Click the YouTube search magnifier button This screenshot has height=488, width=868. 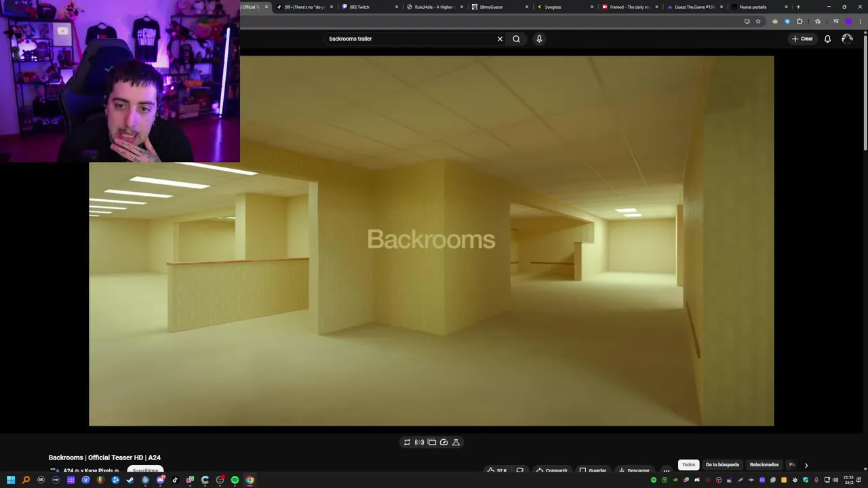[516, 39]
